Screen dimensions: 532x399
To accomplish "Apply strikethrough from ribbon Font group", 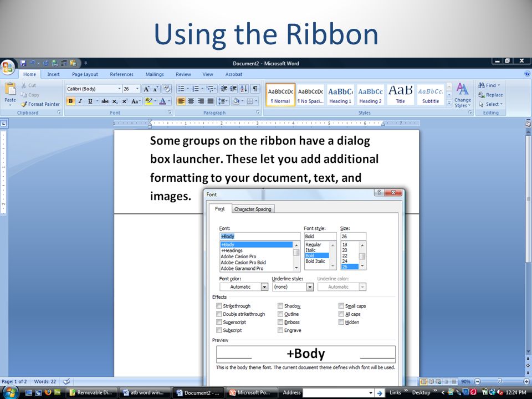I will coord(105,101).
